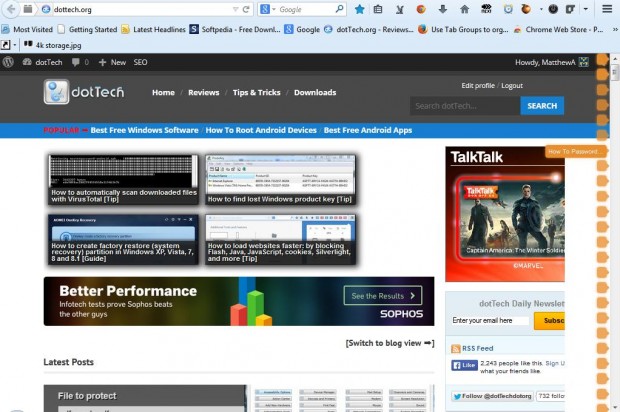Viewport: 620px width, 412px height.
Task: Open the factory restore partition guide thumbnail
Action: tap(123, 240)
